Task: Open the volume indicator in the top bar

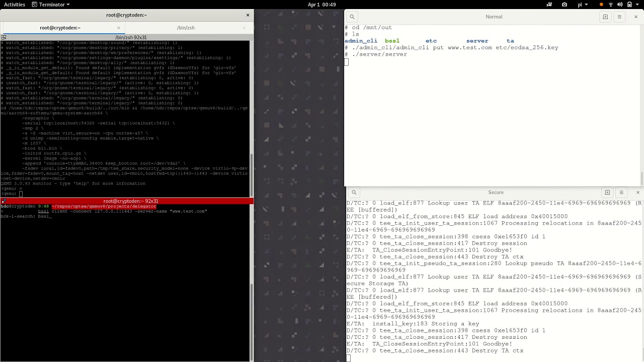Action: tap(620, 5)
